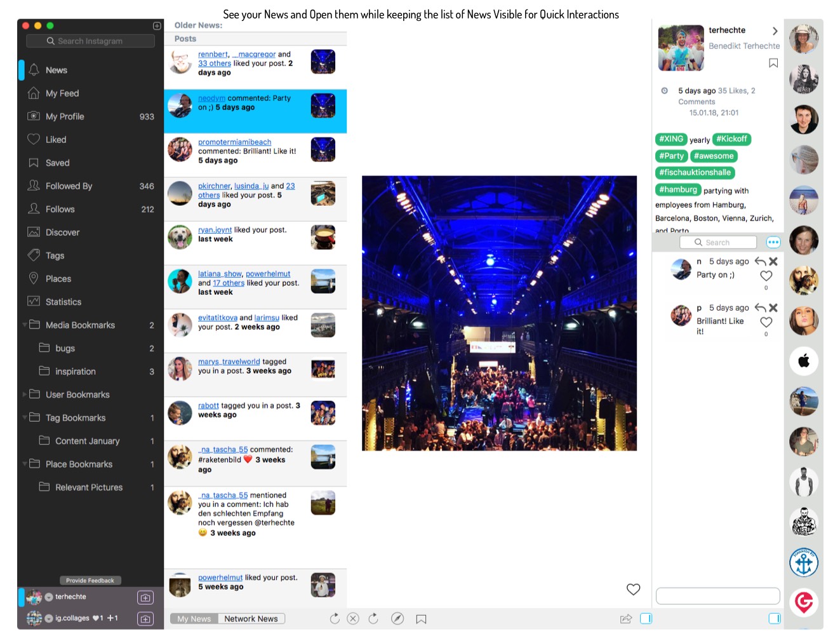Viewport: 840px width, 636px height.
Task: Click the #fischauktionshalle hashtag
Action: pyautogui.click(x=695, y=172)
